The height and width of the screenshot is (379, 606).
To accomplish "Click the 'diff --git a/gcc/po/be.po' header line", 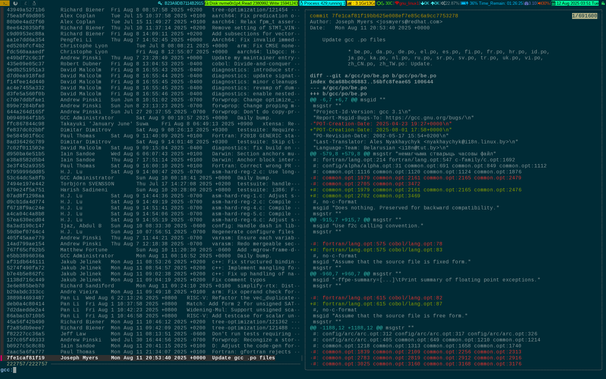I will (x=373, y=76).
